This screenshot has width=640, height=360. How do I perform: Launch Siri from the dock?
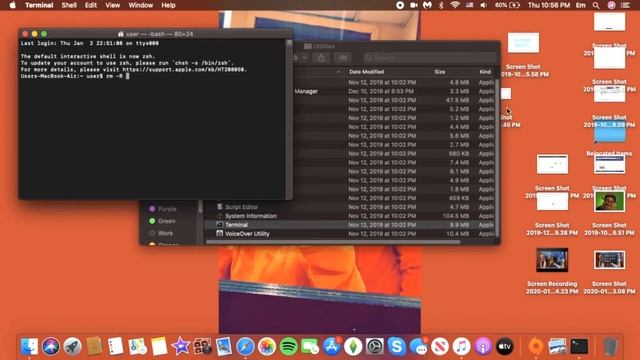click(x=51, y=347)
